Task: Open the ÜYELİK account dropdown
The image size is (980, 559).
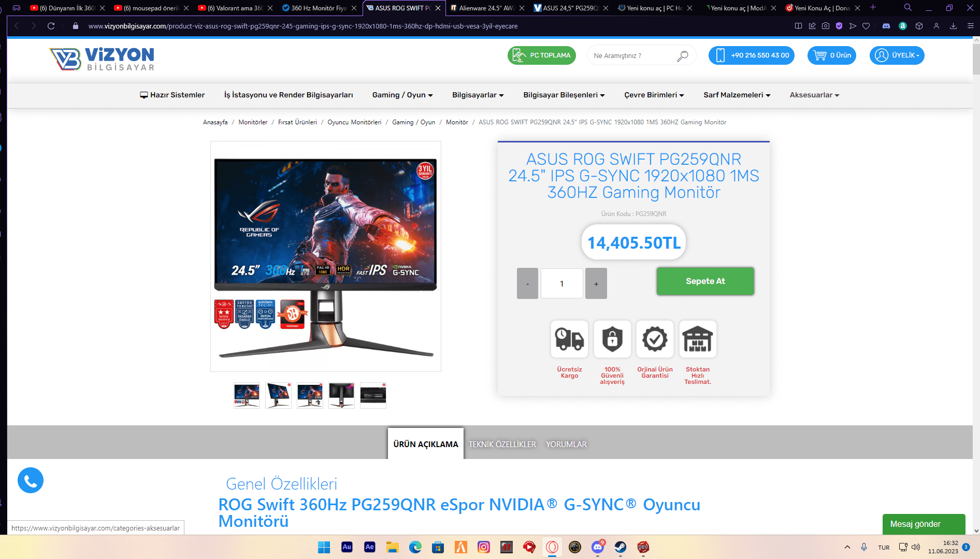Action: click(897, 55)
